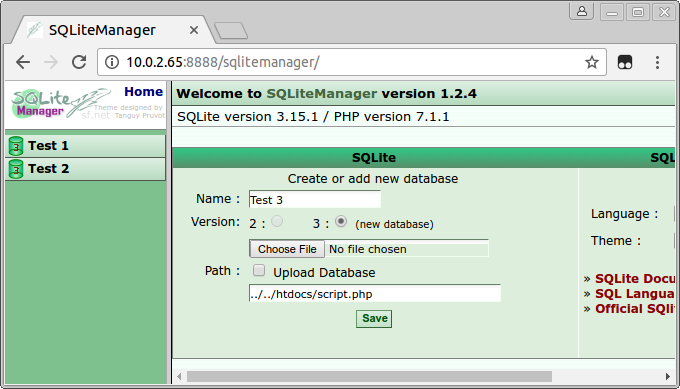Open the Test 1 database
680x389 pixels.
48,146
